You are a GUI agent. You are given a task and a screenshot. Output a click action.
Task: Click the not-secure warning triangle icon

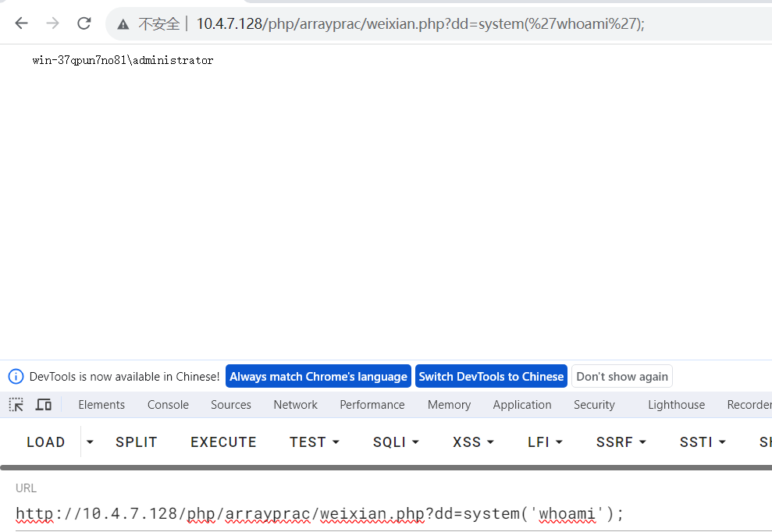(123, 23)
